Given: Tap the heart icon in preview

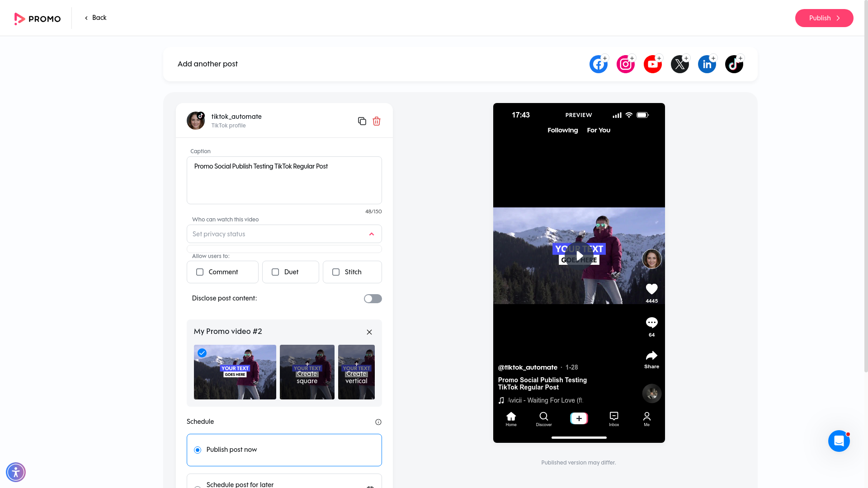Looking at the screenshot, I should (x=651, y=289).
